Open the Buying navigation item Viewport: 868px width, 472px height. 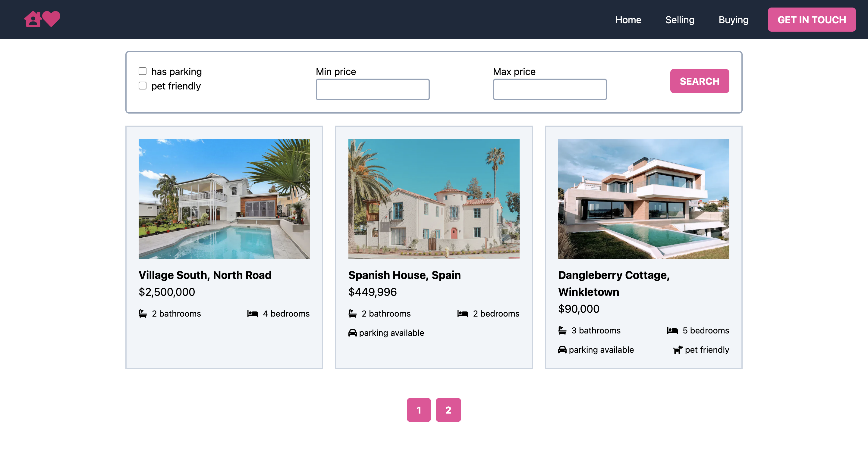click(733, 20)
